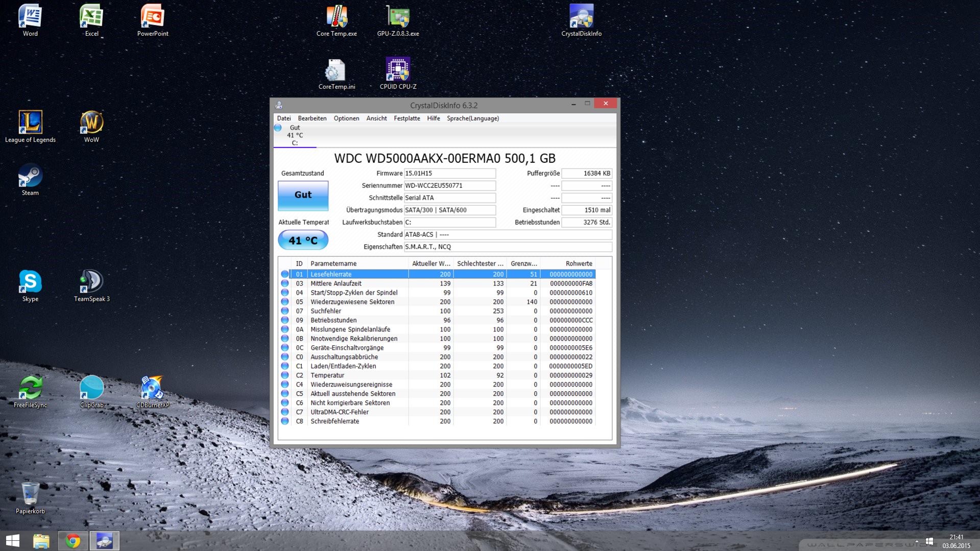Click the Eingeschaltet value 1510 mal
980x551 pixels.
(x=586, y=210)
